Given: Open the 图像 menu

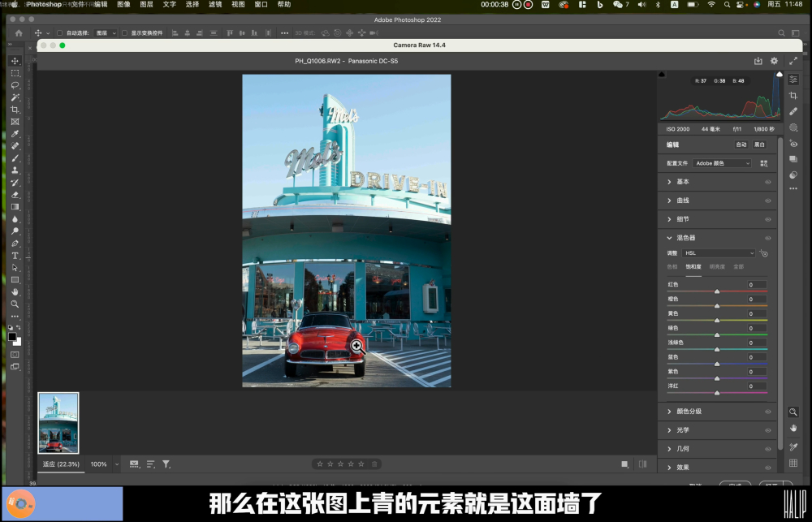Looking at the screenshot, I should (x=123, y=4).
